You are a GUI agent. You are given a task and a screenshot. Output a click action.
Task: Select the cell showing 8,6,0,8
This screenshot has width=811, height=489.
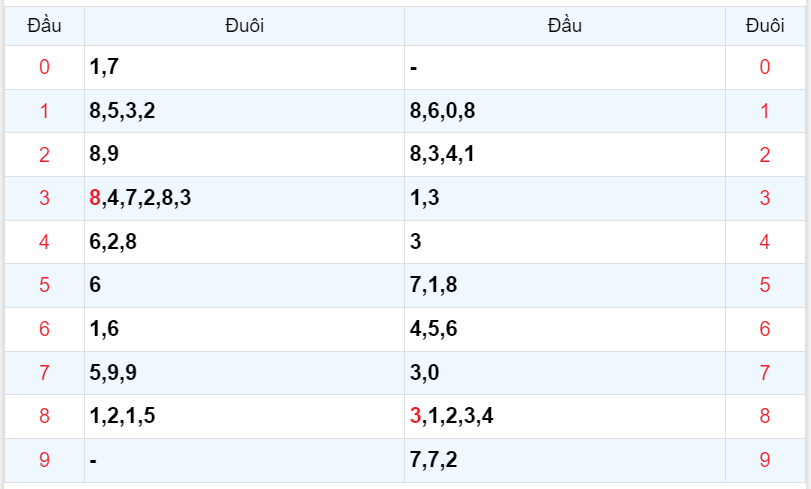442,111
